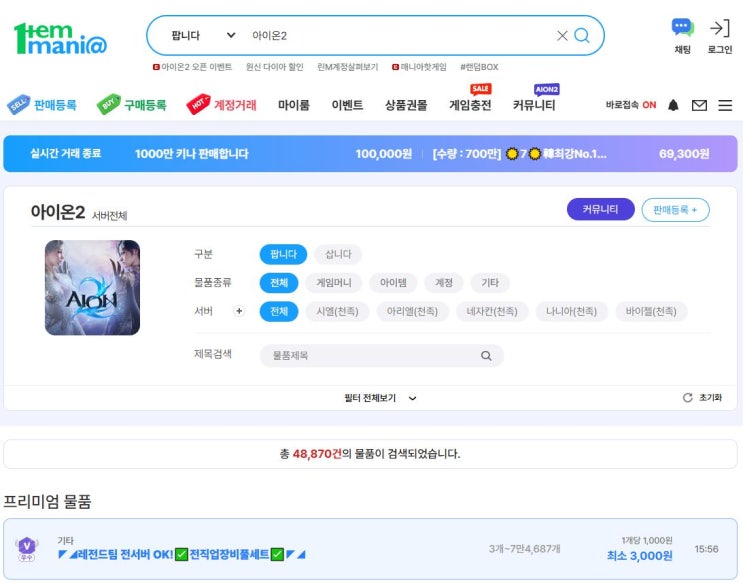Click the 초기화 reset text
Screen dimensions: 743x583
click(x=710, y=398)
